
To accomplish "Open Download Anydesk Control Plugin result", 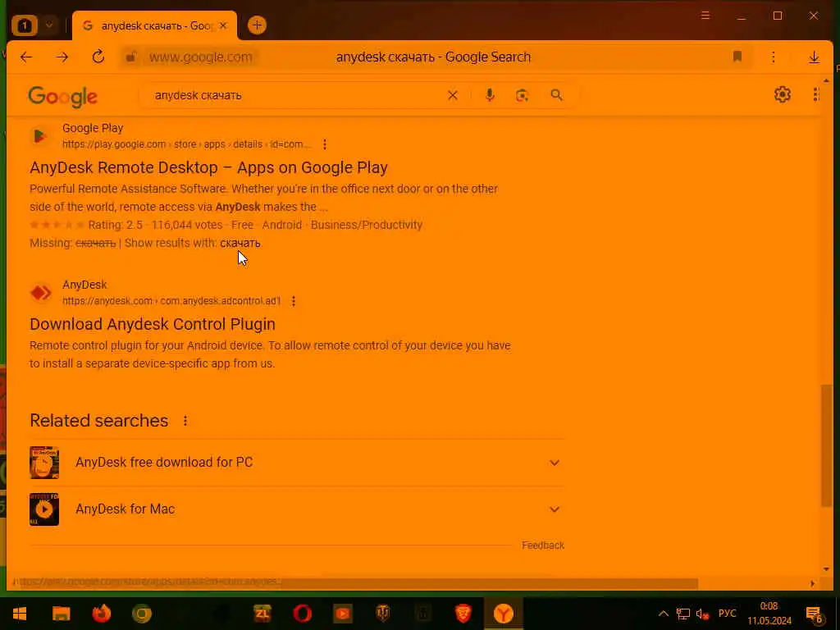I will [152, 324].
